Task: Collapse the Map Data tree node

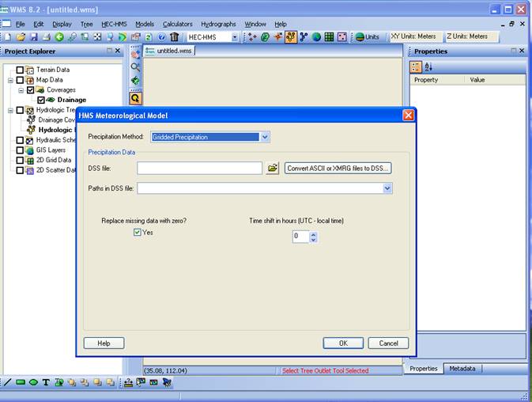Action: pos(10,81)
